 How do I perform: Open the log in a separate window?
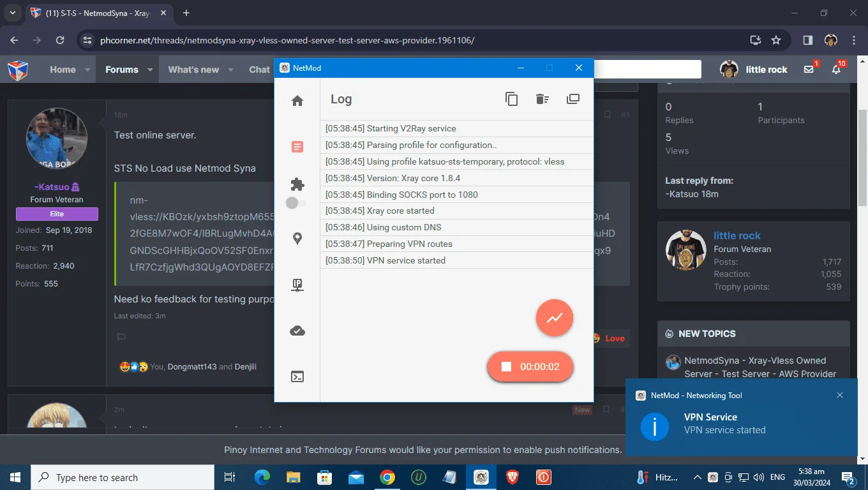[573, 99]
